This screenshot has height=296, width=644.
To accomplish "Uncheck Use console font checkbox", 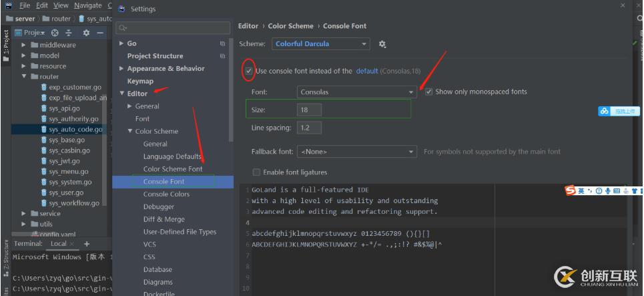I will [249, 71].
